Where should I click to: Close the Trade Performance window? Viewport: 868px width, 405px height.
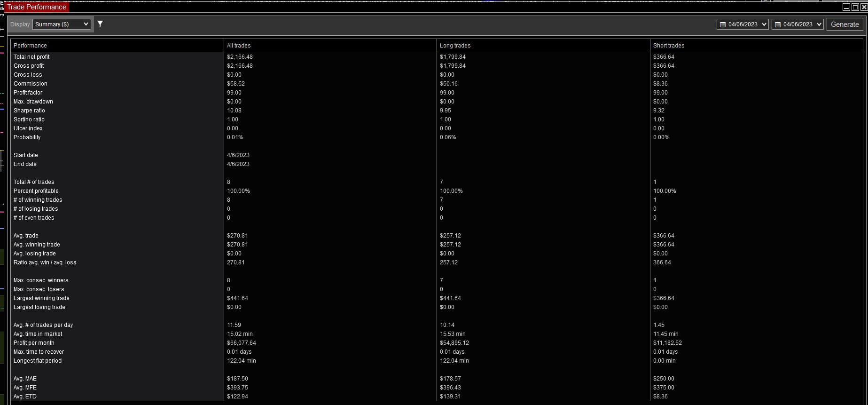[863, 7]
